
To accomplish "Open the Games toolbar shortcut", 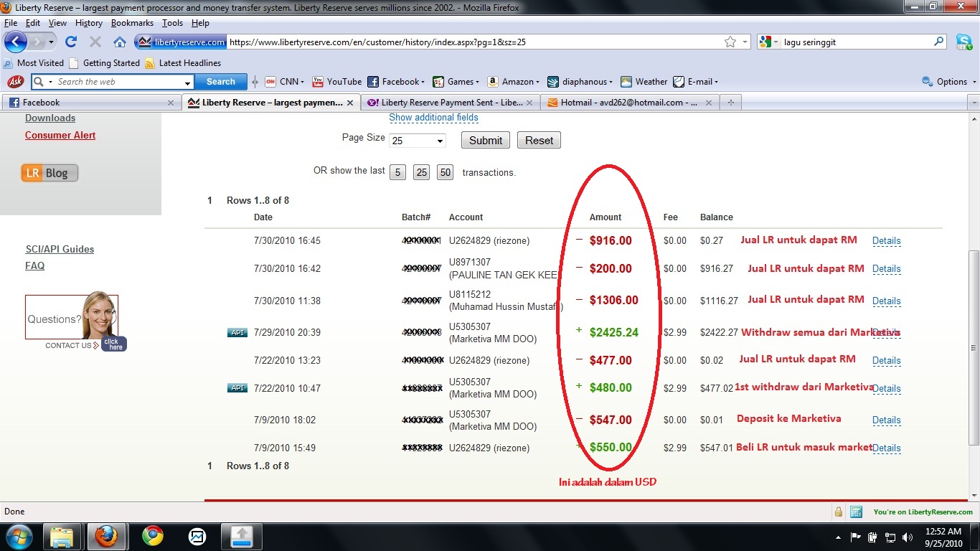I will click(456, 81).
